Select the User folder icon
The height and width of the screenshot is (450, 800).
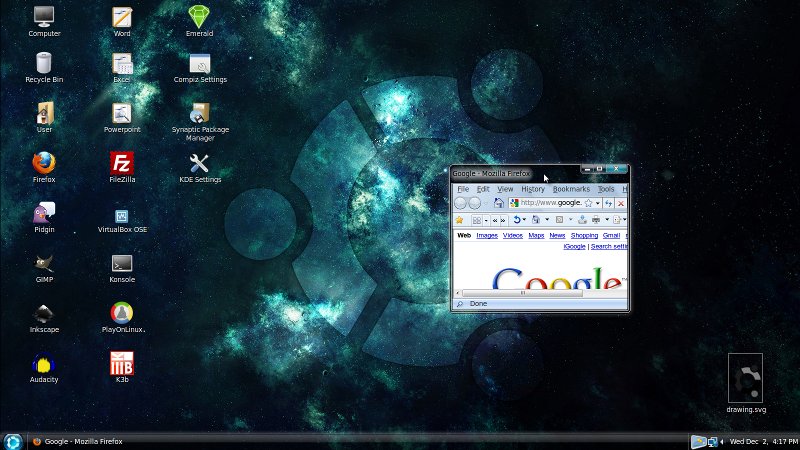point(44,117)
